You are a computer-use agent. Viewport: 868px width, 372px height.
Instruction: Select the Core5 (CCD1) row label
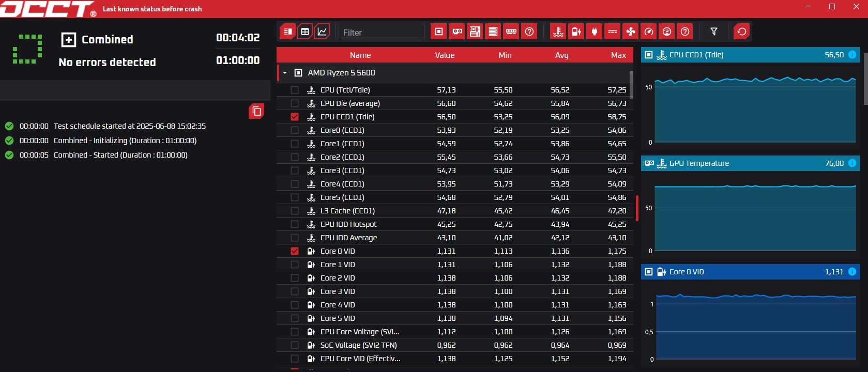(x=342, y=197)
